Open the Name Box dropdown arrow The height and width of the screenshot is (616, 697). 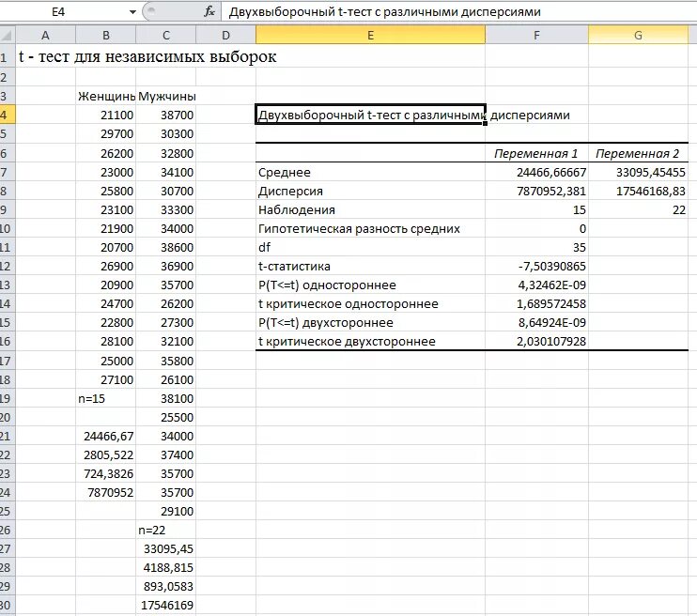pos(132,12)
